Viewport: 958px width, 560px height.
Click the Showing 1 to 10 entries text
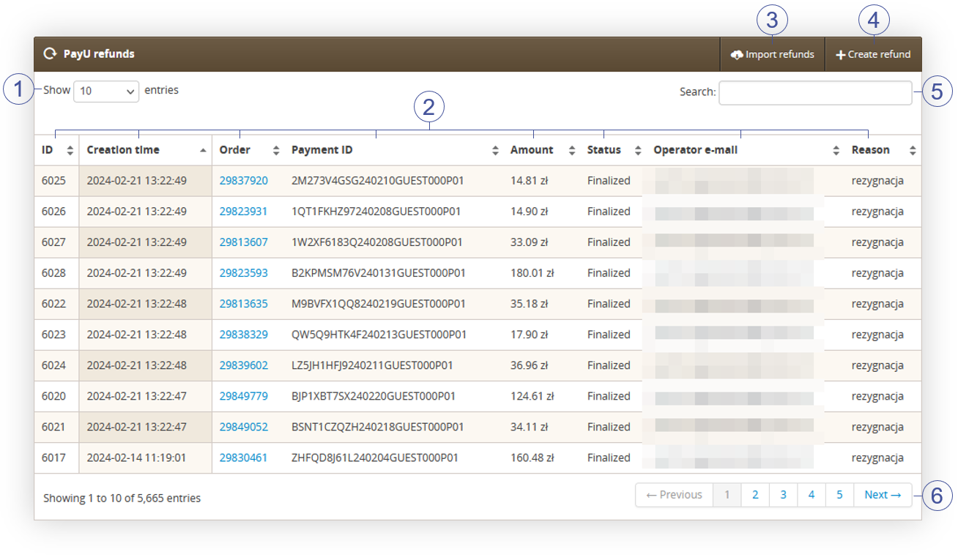(x=122, y=498)
